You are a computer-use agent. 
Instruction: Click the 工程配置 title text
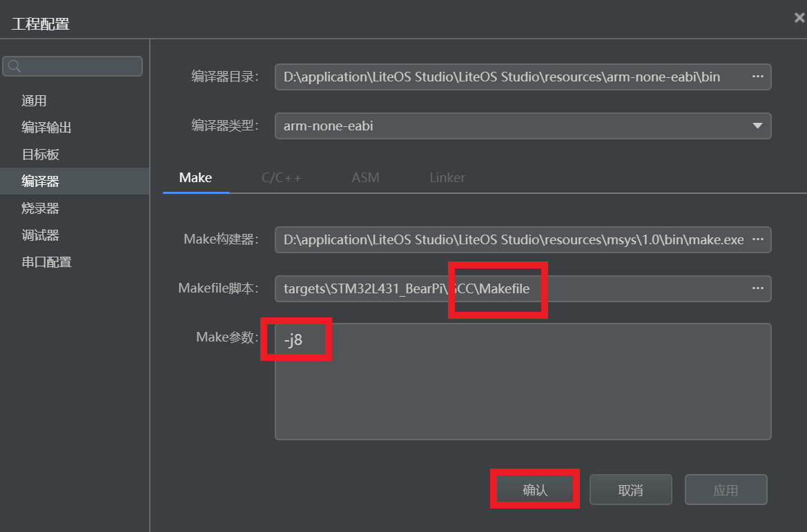click(x=41, y=24)
